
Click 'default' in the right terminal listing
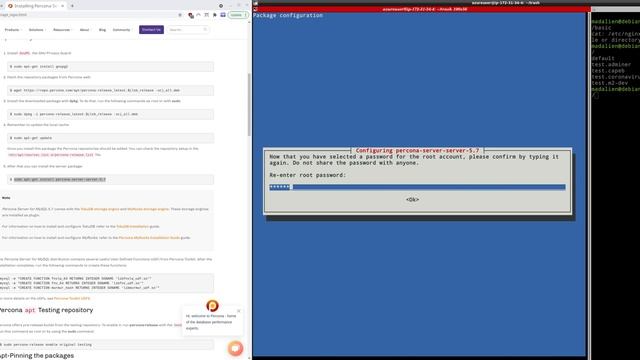[x=603, y=58]
